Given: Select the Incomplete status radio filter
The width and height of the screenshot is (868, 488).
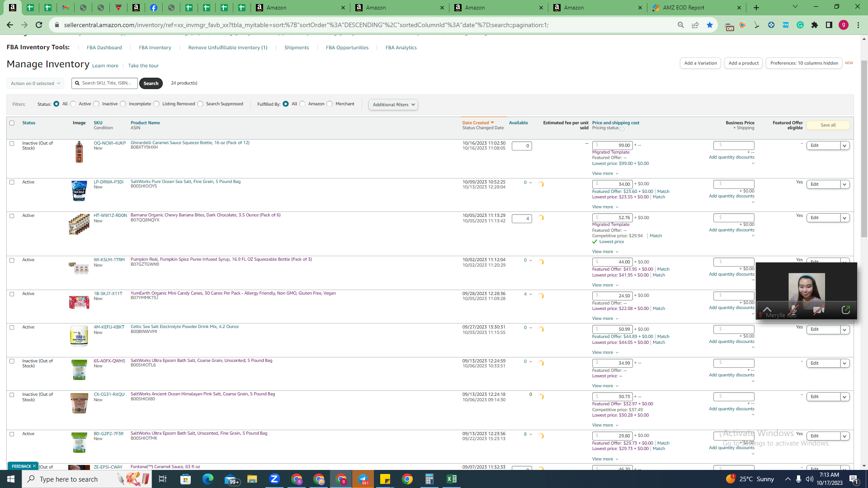Looking at the screenshot, I should (x=123, y=104).
